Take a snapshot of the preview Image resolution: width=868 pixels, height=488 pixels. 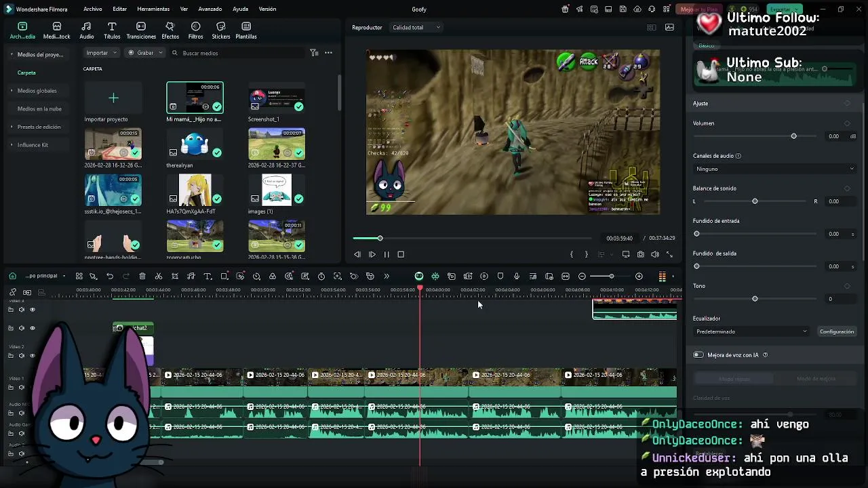coord(641,255)
